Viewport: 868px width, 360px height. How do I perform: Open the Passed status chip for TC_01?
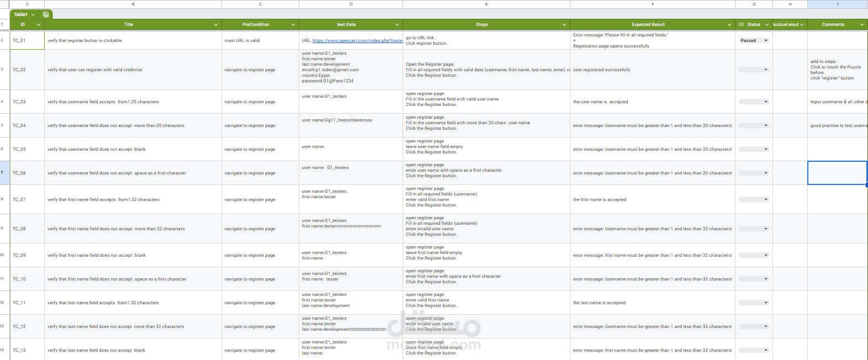coord(754,40)
